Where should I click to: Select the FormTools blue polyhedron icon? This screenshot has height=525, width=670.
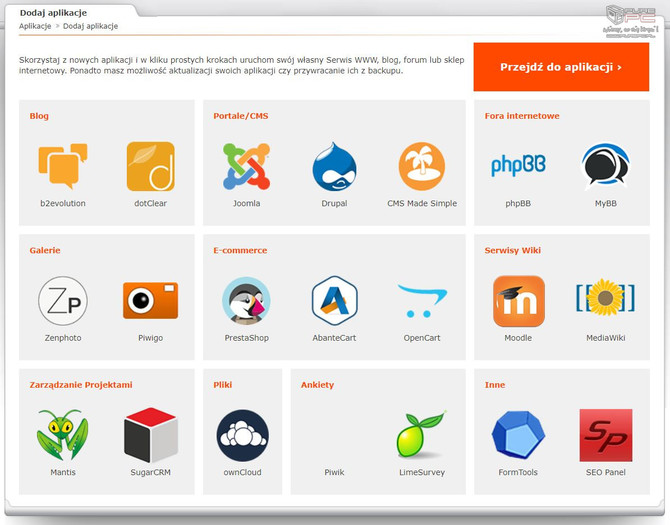click(518, 435)
